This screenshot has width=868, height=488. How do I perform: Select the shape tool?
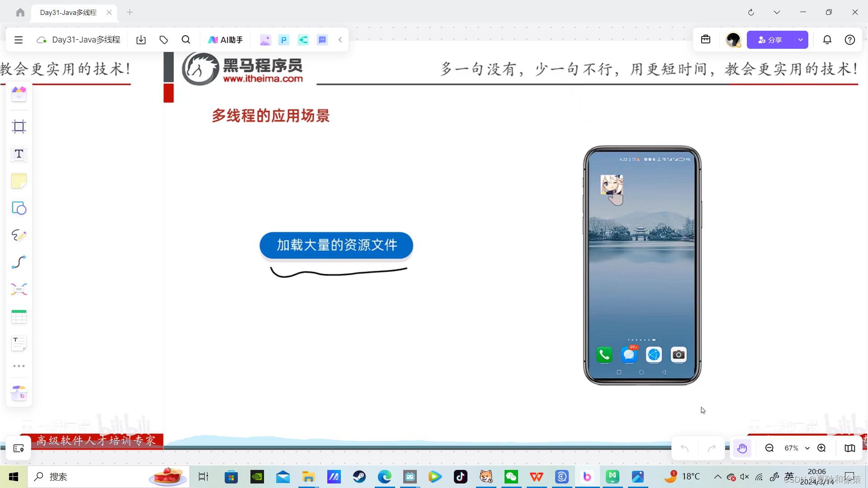coord(19,208)
